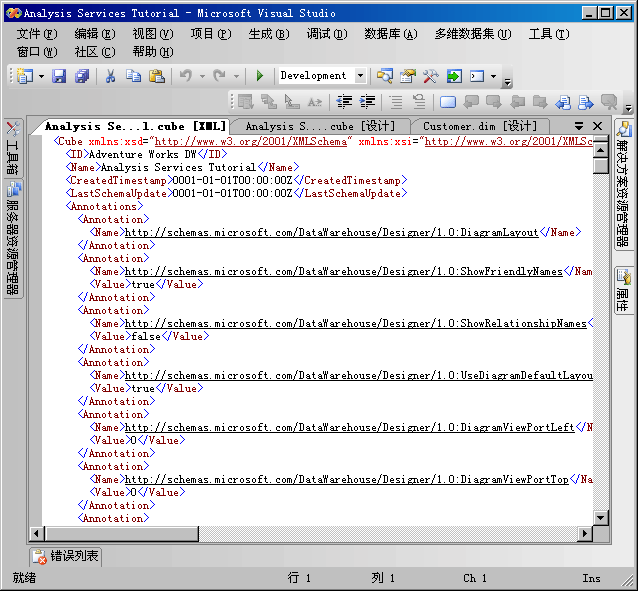The image size is (638, 591).
Task: Click the green arrow deploy icon
Action: pos(454,76)
